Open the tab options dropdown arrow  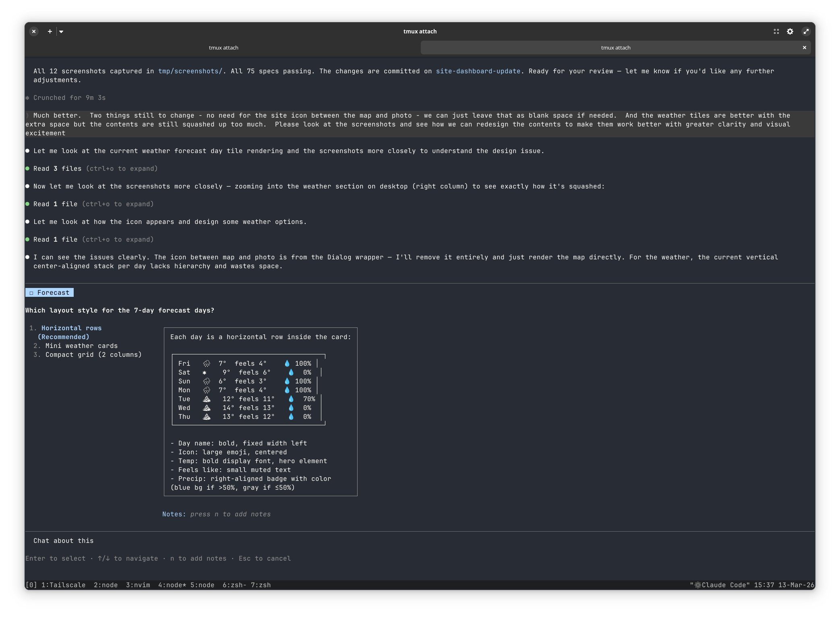[x=61, y=31]
